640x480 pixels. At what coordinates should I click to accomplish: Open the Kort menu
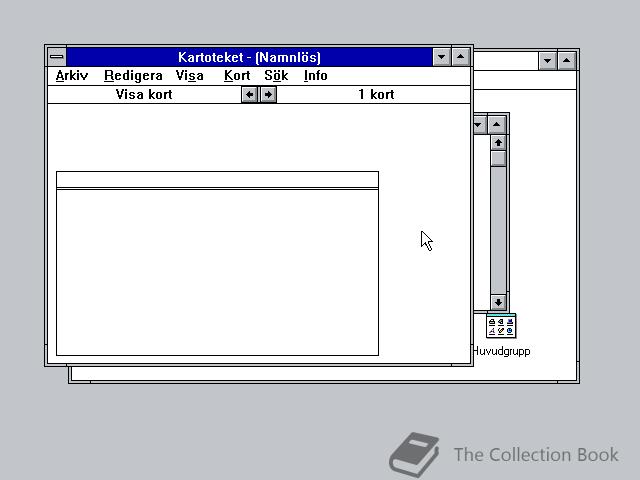click(237, 76)
